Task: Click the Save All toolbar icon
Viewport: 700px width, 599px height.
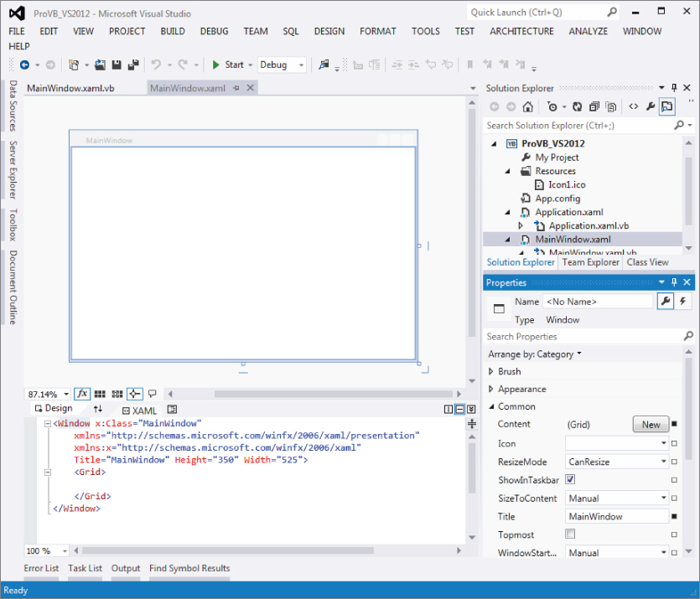Action: (132, 65)
